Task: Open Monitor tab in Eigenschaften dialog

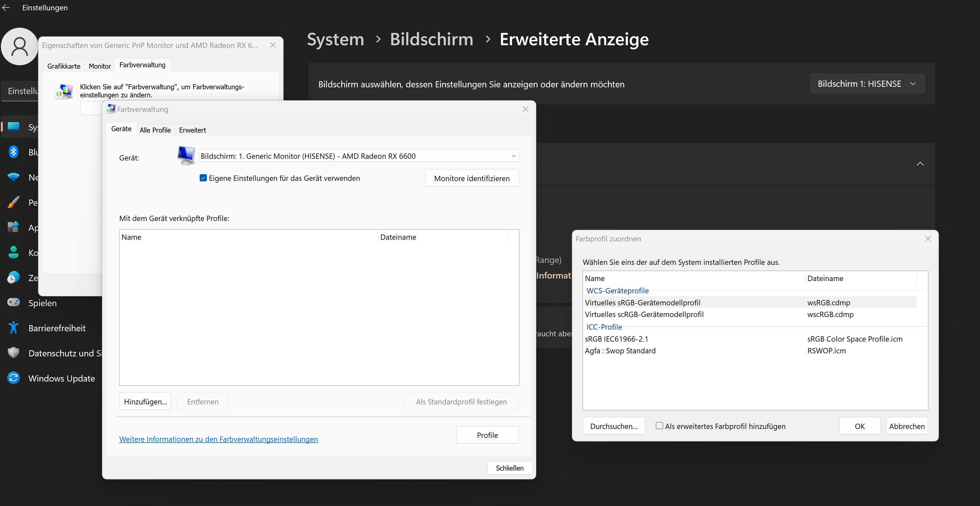Action: (x=100, y=66)
